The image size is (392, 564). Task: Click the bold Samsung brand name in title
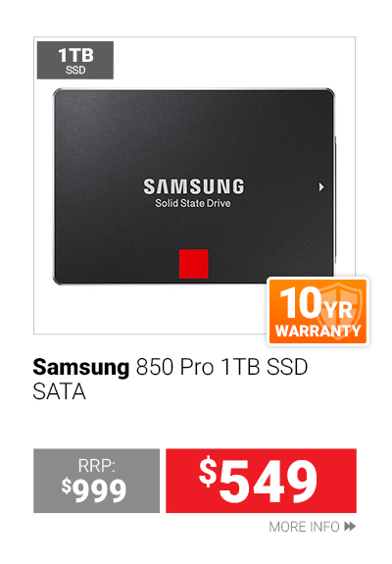(x=80, y=368)
